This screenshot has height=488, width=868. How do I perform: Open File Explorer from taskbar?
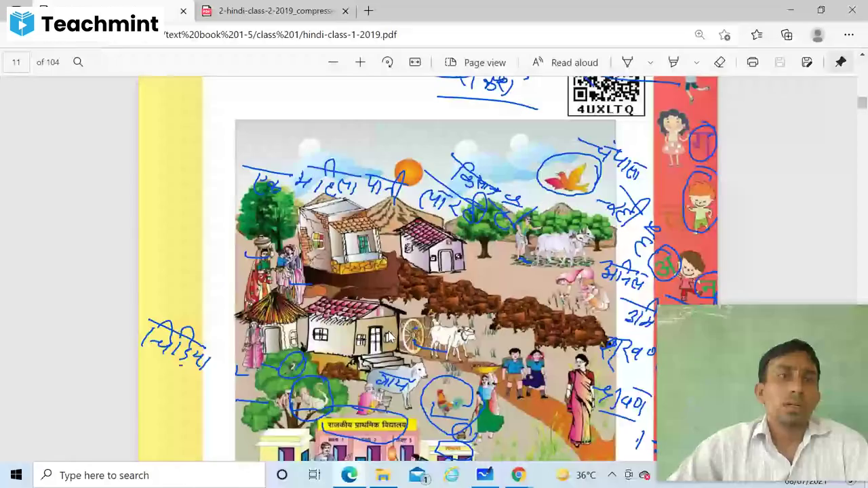pos(383,475)
